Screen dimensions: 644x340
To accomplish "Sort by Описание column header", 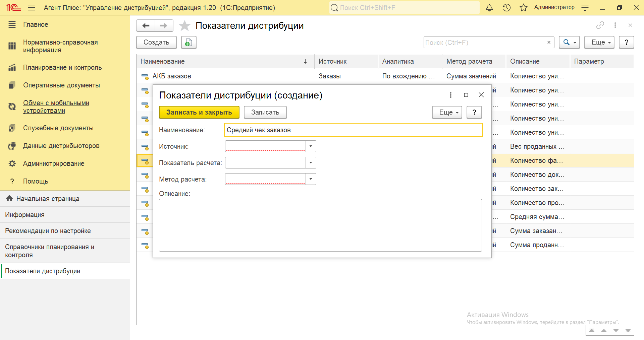I will coord(538,61).
